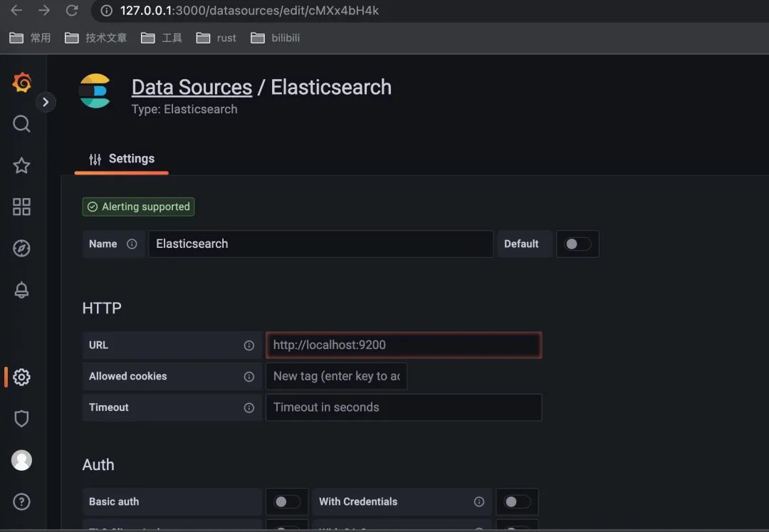Open the 工具 bookmark folder

pos(162,38)
